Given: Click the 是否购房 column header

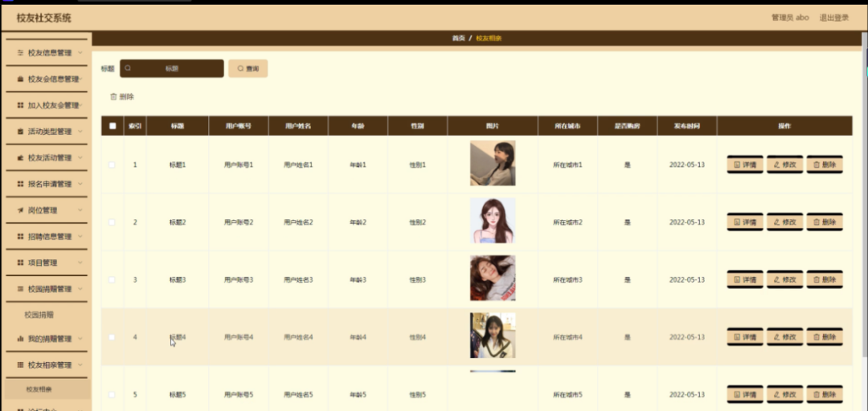Looking at the screenshot, I should pos(627,125).
